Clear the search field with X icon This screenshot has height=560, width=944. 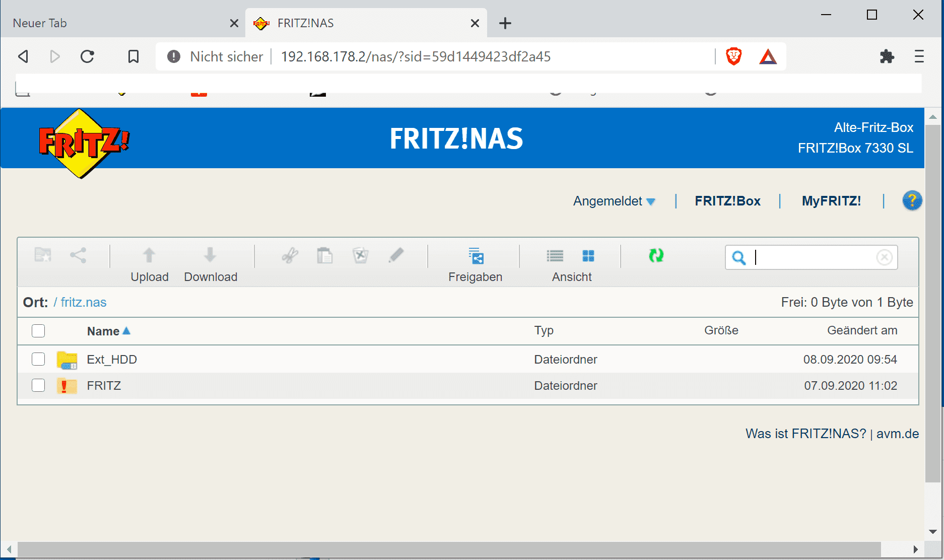pos(884,257)
